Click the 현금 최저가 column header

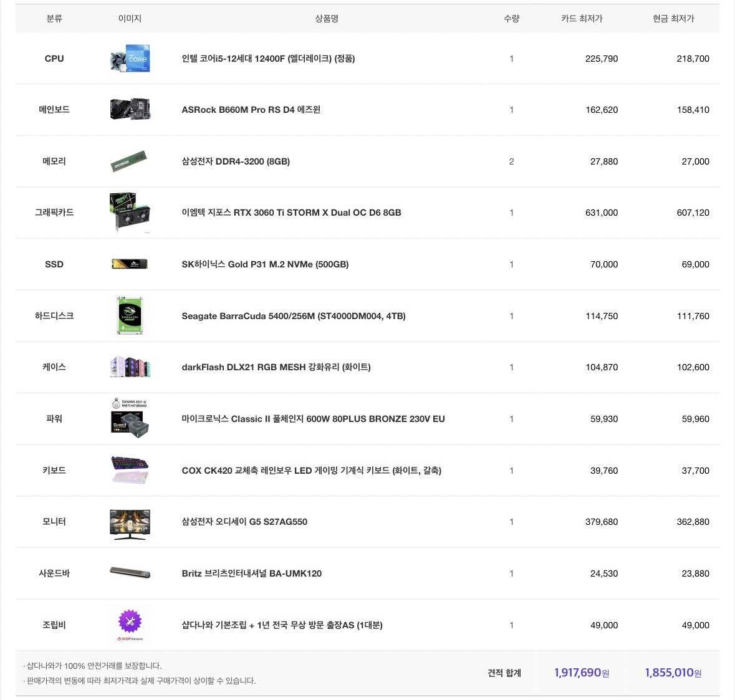(673, 19)
